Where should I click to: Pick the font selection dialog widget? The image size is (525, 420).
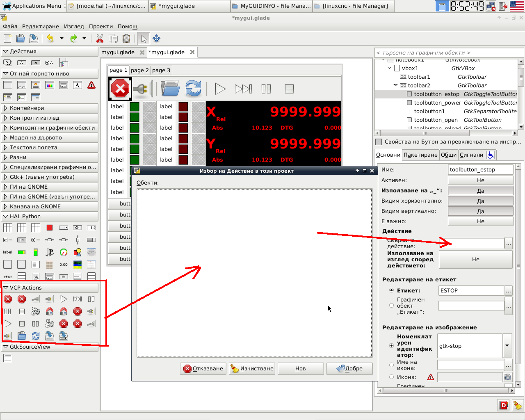(x=78, y=85)
